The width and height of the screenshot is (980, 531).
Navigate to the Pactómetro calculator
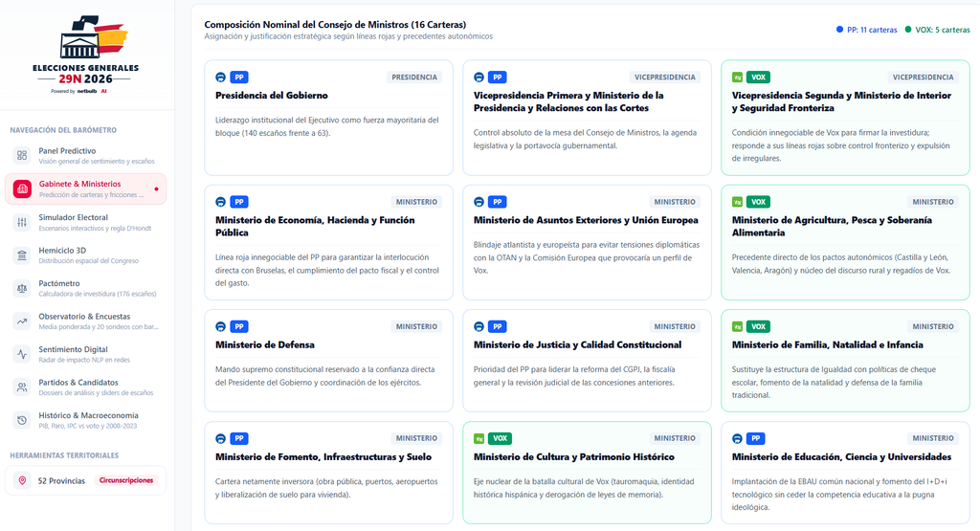point(85,288)
